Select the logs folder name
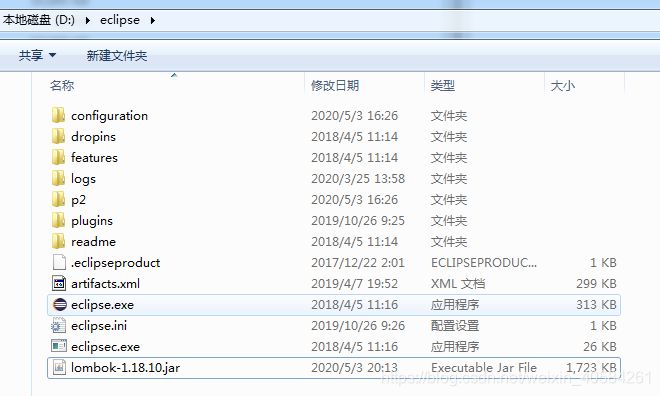 tap(83, 179)
